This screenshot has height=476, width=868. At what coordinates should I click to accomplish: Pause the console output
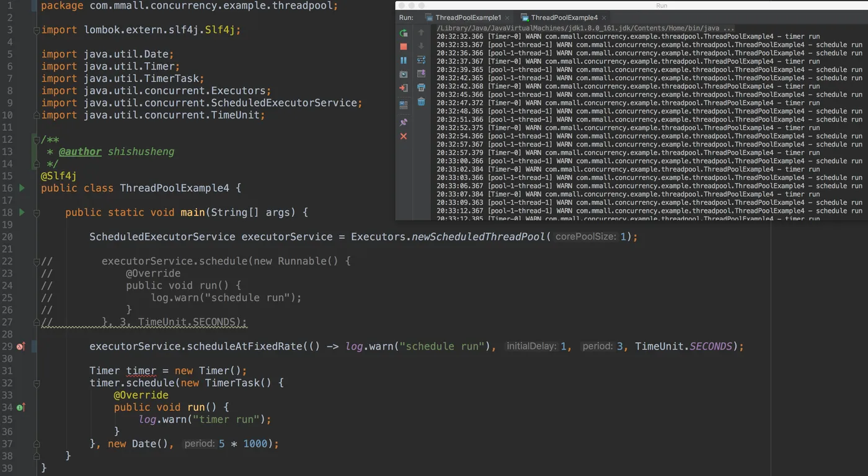tap(404, 60)
